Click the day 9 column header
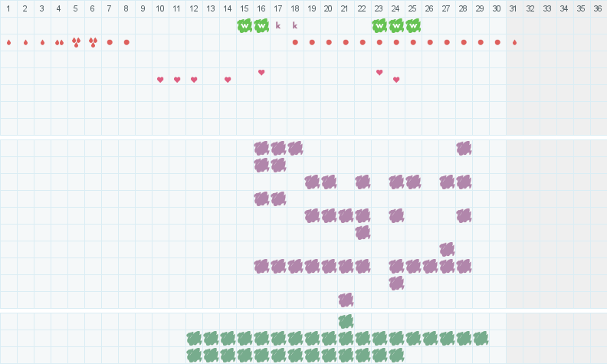Screen dimensions: 607x364 (x=143, y=8)
